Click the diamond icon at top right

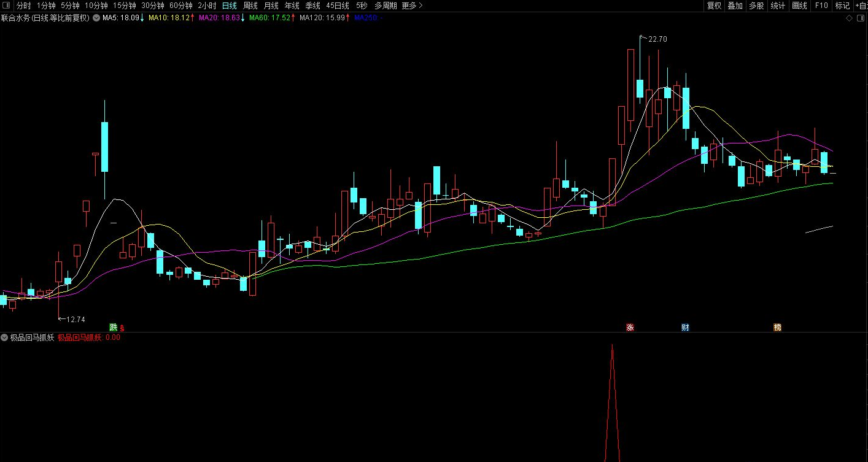[x=849, y=18]
